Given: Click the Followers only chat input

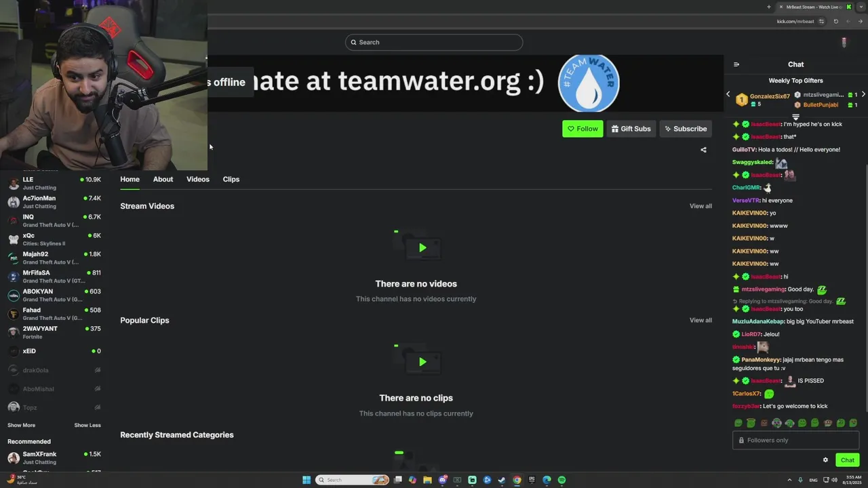Looking at the screenshot, I should (795, 440).
